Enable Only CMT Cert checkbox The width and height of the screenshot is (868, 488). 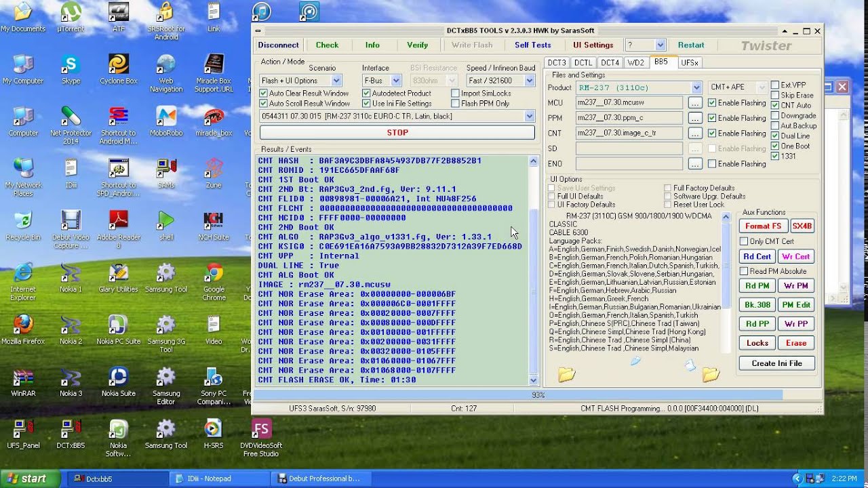click(x=744, y=241)
